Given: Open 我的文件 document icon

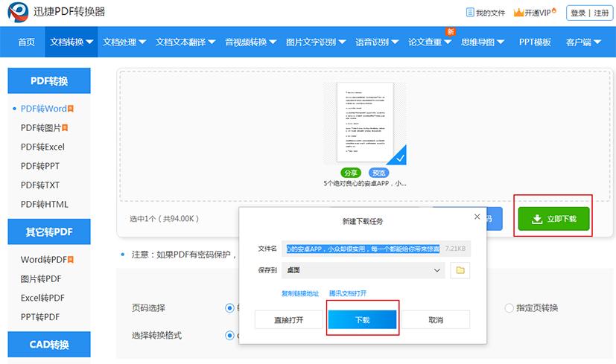Looking at the screenshot, I should click(470, 13).
